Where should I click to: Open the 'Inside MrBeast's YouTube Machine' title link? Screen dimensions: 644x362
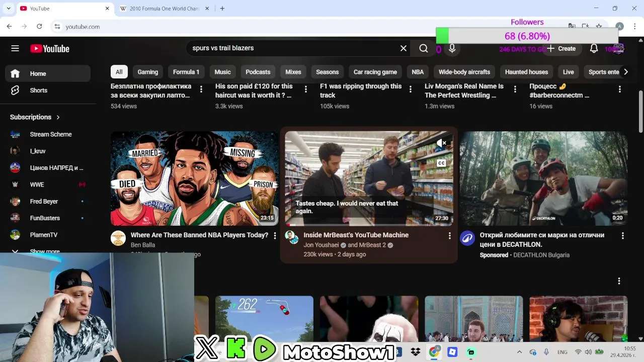click(356, 235)
